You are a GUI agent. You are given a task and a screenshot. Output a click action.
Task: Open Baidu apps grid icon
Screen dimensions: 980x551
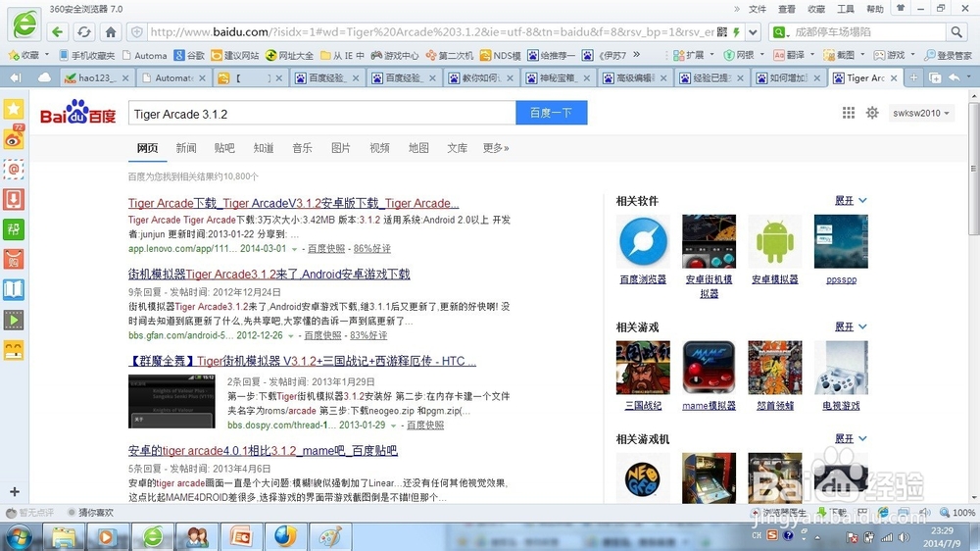848,113
